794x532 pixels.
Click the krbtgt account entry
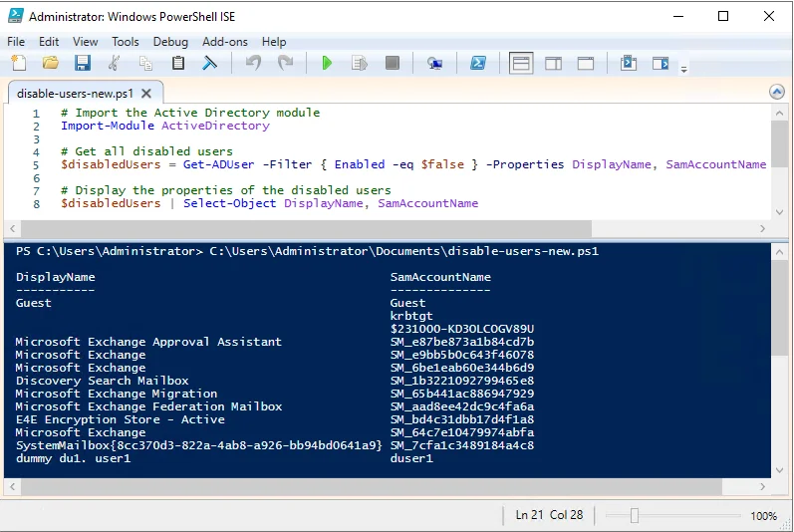(x=411, y=317)
